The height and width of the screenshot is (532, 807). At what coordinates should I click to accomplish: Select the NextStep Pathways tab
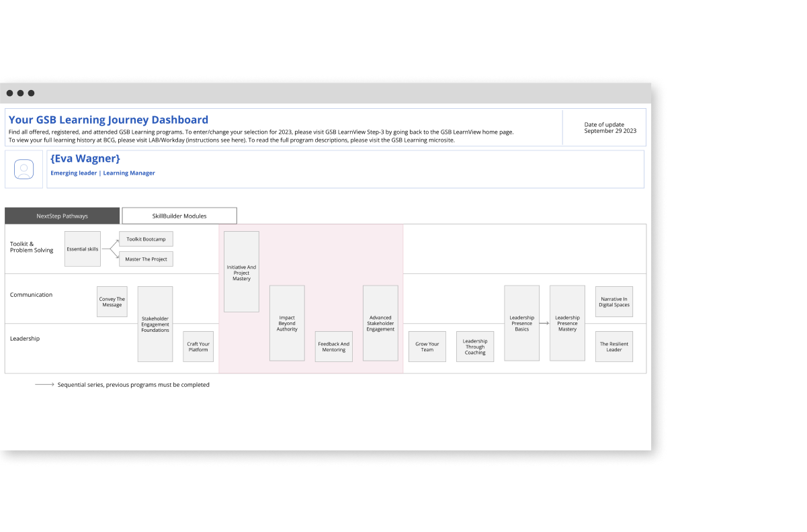tap(62, 216)
